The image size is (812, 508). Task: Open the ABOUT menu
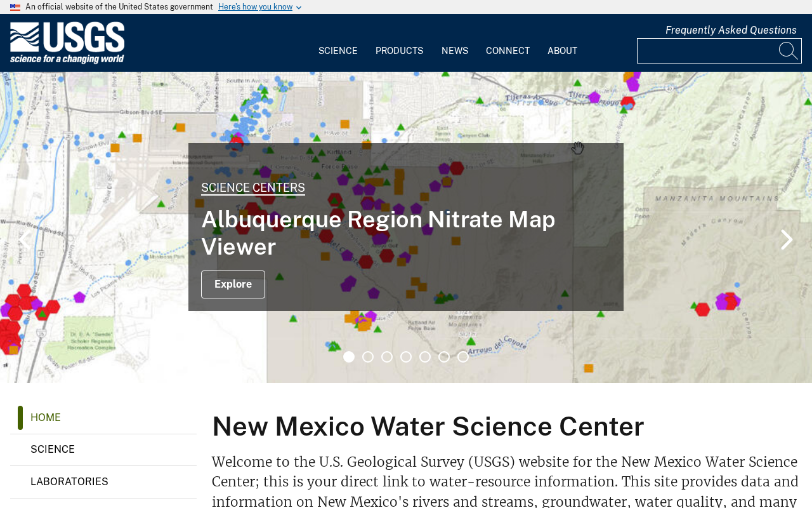pyautogui.click(x=563, y=51)
